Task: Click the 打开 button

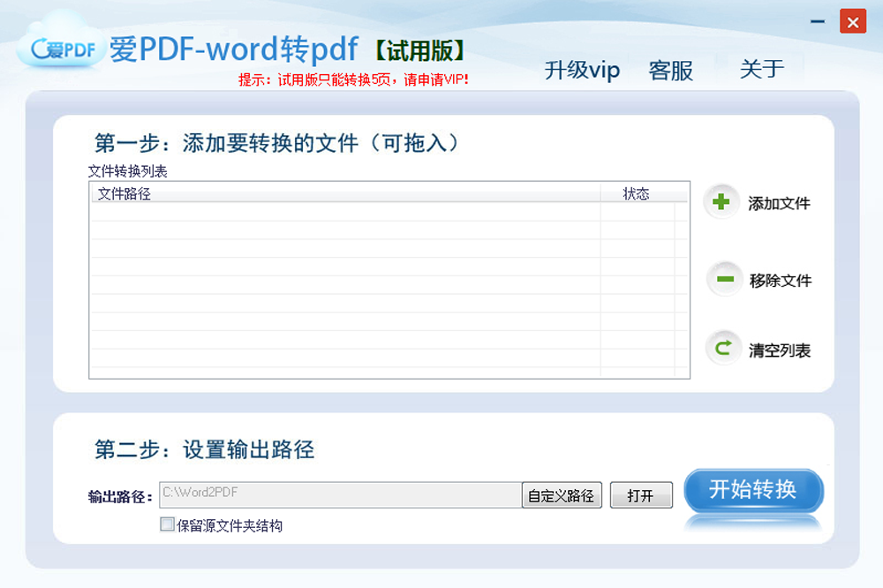Action: coord(641,495)
